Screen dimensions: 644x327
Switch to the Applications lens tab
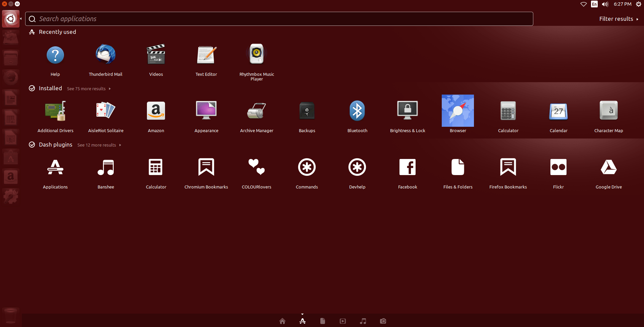(x=303, y=321)
